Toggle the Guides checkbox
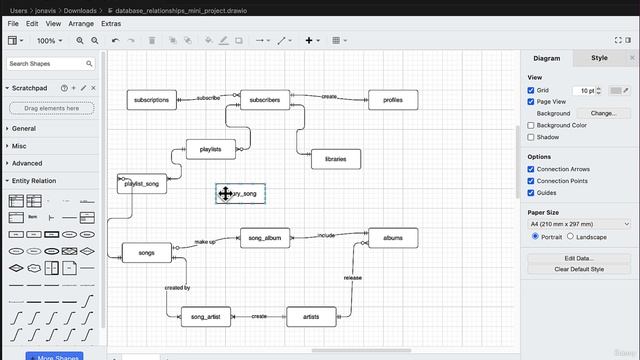 coord(531,193)
